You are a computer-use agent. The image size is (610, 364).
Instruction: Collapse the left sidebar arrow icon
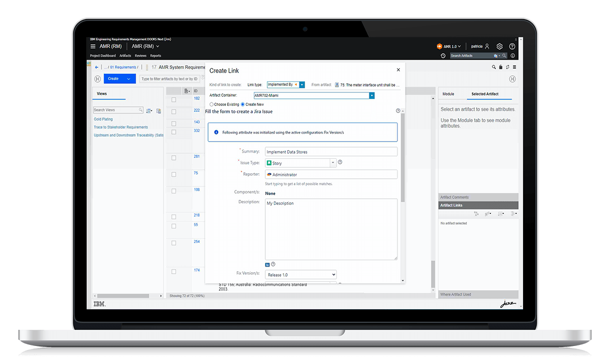pyautogui.click(x=97, y=79)
